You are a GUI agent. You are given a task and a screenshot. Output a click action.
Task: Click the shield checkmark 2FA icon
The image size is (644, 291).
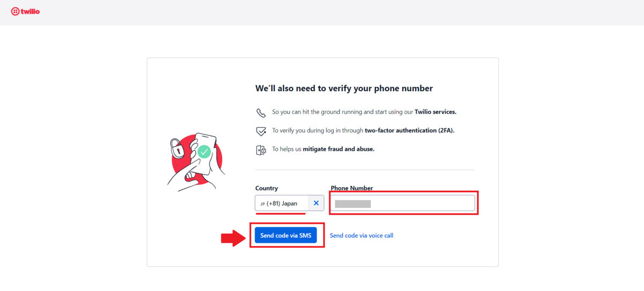pos(261,131)
